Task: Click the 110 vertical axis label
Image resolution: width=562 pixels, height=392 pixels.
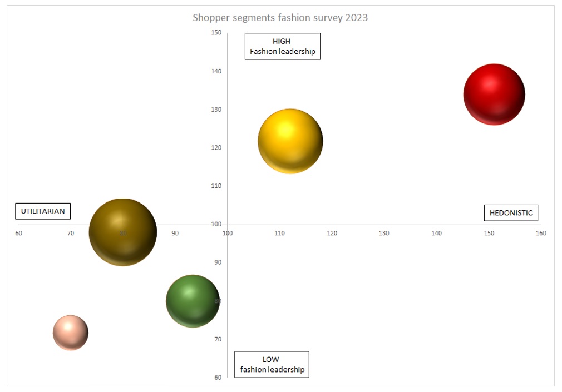Action: point(216,186)
